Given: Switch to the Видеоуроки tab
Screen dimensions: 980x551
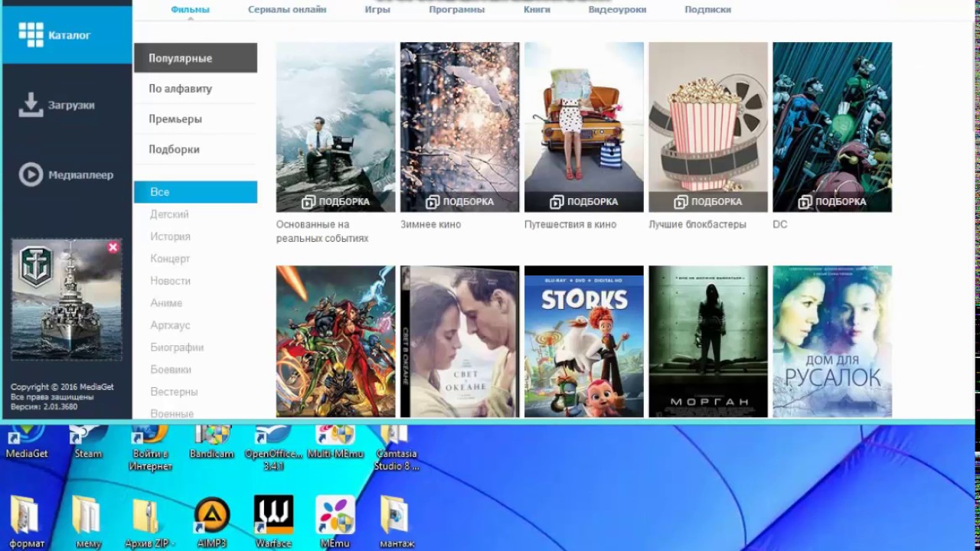Looking at the screenshot, I should [617, 10].
